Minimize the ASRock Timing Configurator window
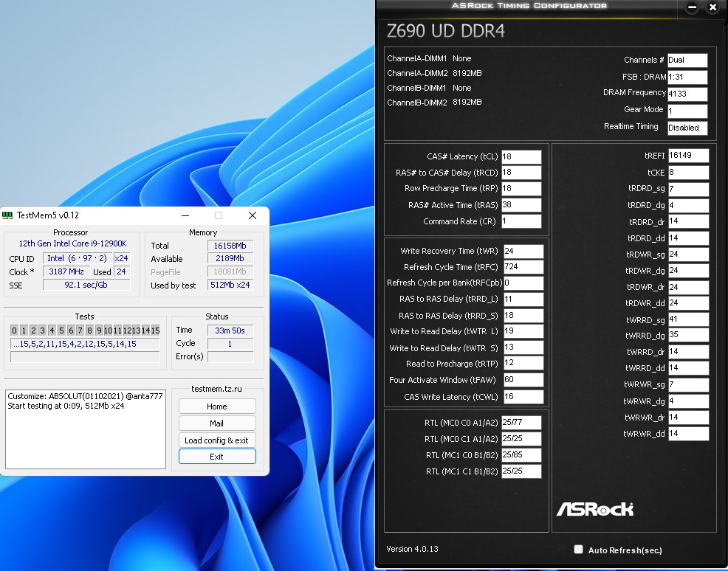728x571 pixels. (x=692, y=7)
